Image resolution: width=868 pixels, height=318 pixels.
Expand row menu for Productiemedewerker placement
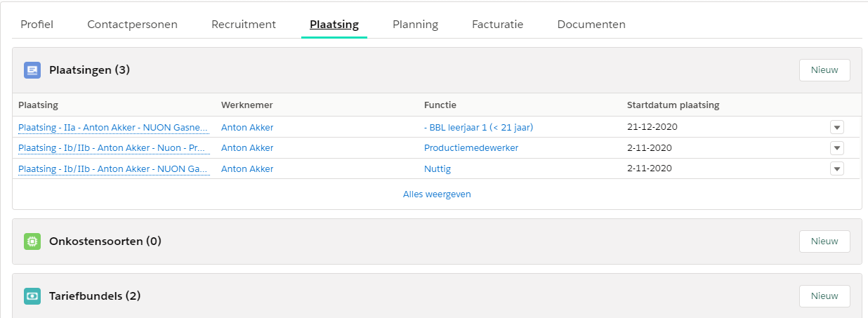[x=836, y=148]
